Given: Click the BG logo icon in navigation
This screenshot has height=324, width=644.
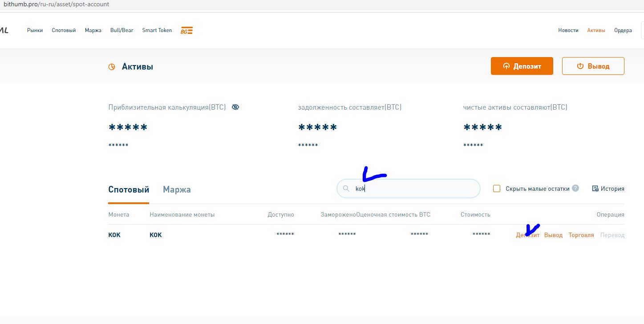Looking at the screenshot, I should (x=186, y=30).
